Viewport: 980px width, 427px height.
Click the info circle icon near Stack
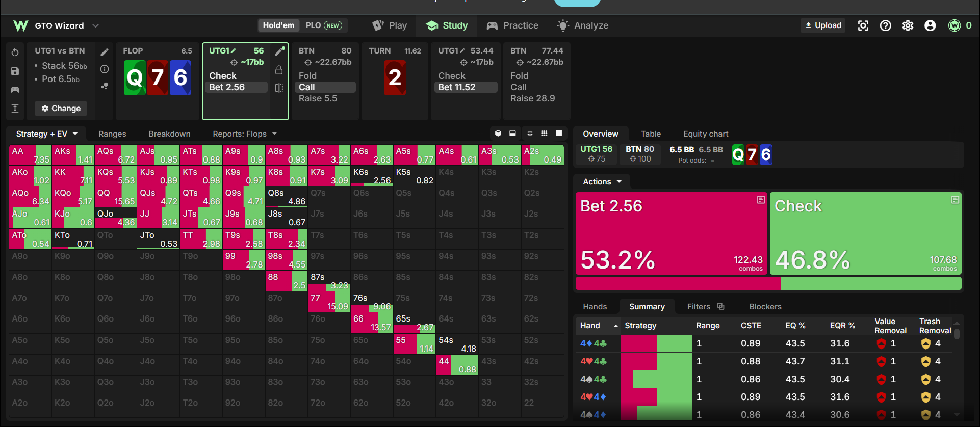click(105, 69)
